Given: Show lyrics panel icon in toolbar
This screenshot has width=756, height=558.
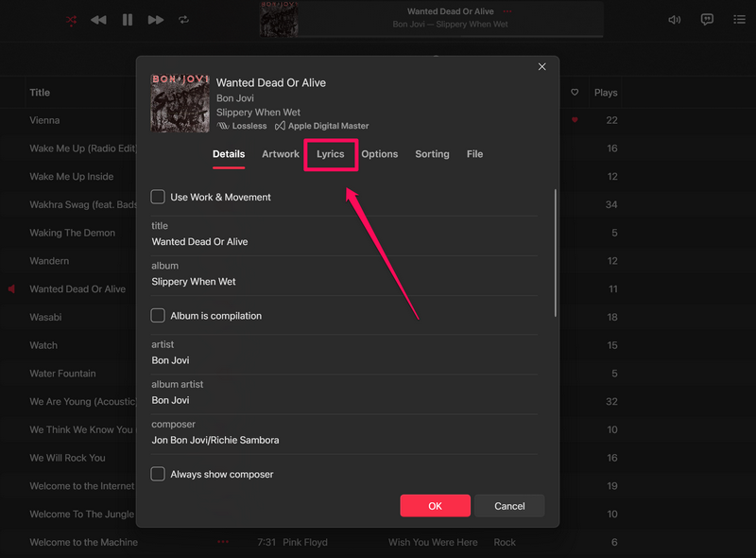Looking at the screenshot, I should [707, 19].
